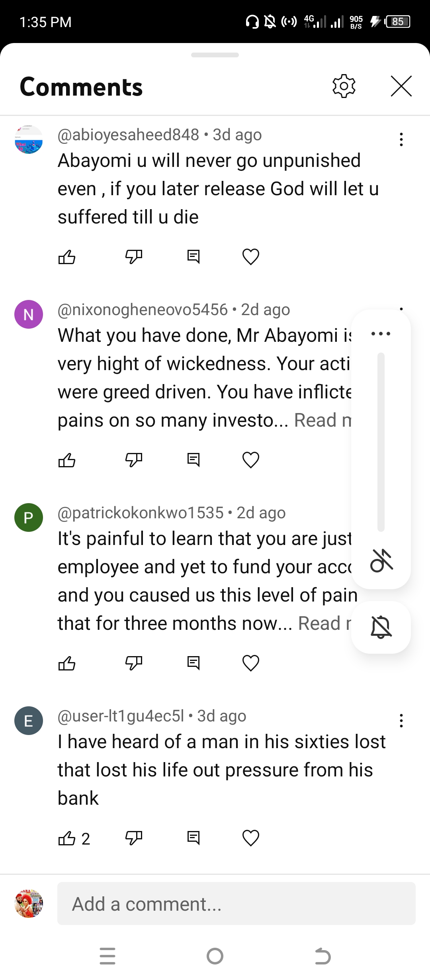Expand Read more on @nixonogheneovo5456's comment
The image size is (430, 980).
(x=322, y=420)
